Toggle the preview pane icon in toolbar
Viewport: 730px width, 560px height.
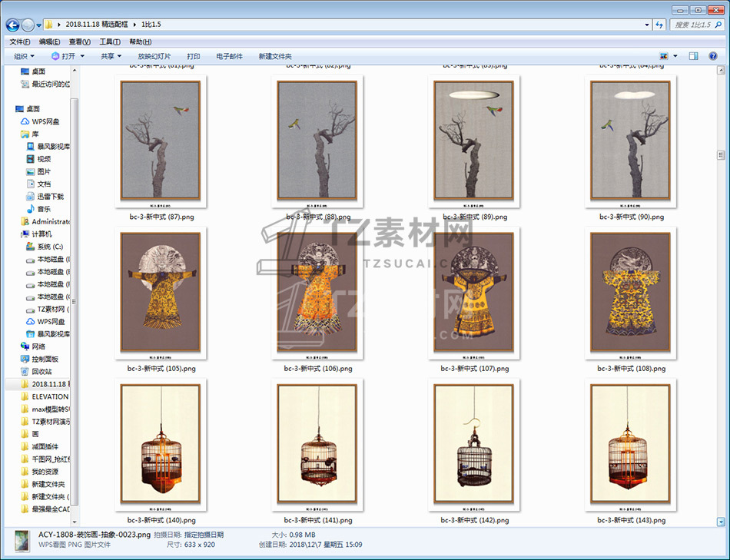693,56
